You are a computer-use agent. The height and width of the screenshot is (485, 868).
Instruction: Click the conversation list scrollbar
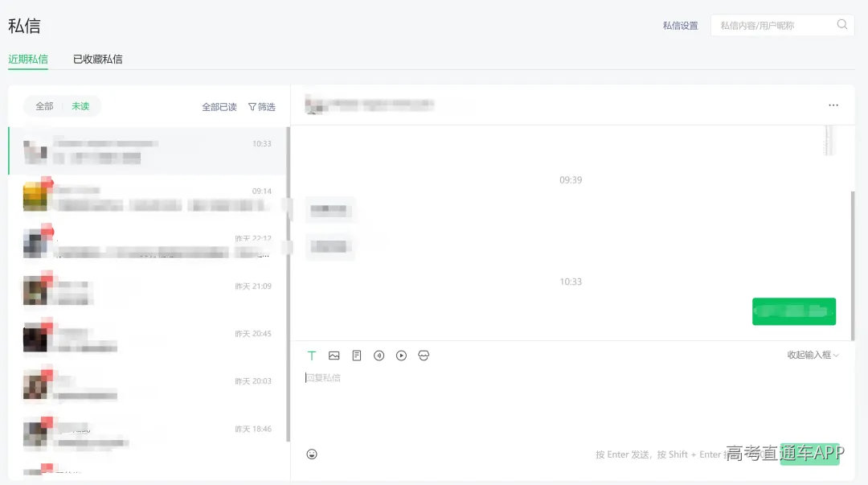coord(288,284)
